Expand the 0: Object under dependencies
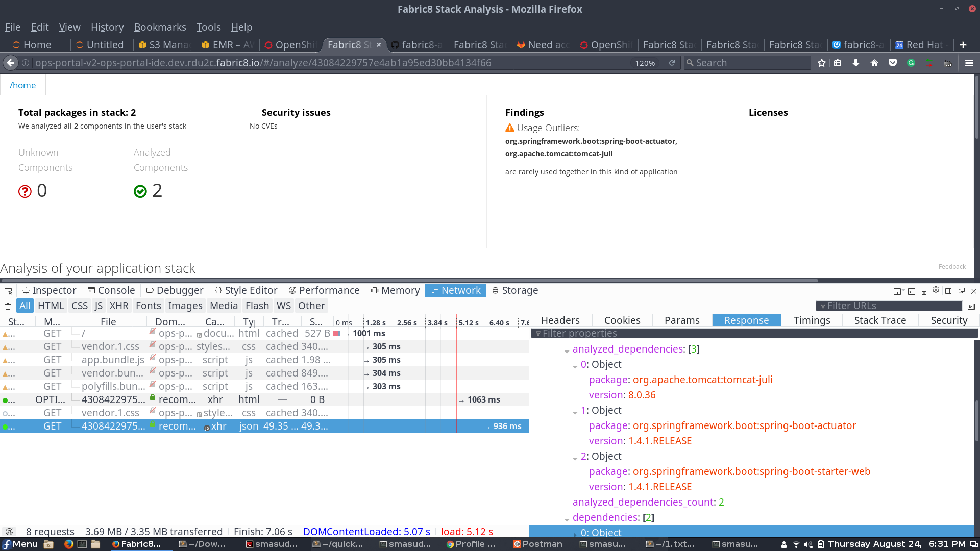Viewport: 980px width, 551px height. coord(575,533)
